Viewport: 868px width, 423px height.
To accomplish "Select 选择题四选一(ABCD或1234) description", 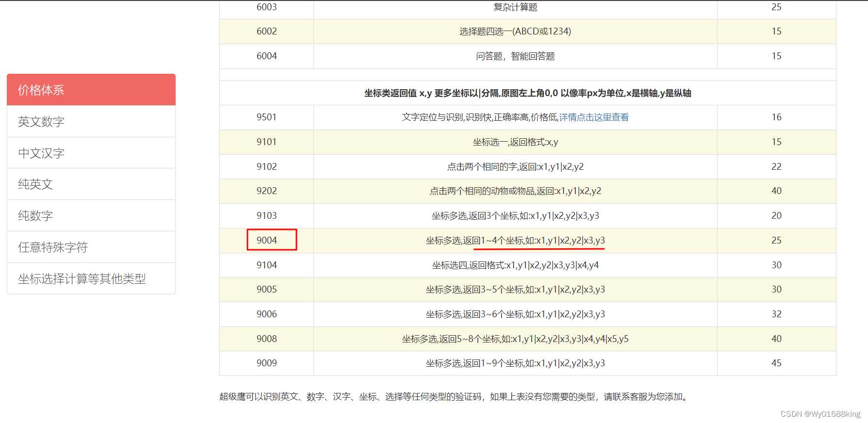I will (515, 32).
